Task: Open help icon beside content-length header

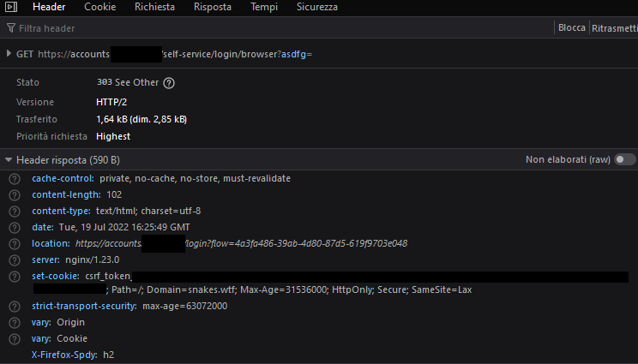Action: click(x=15, y=195)
